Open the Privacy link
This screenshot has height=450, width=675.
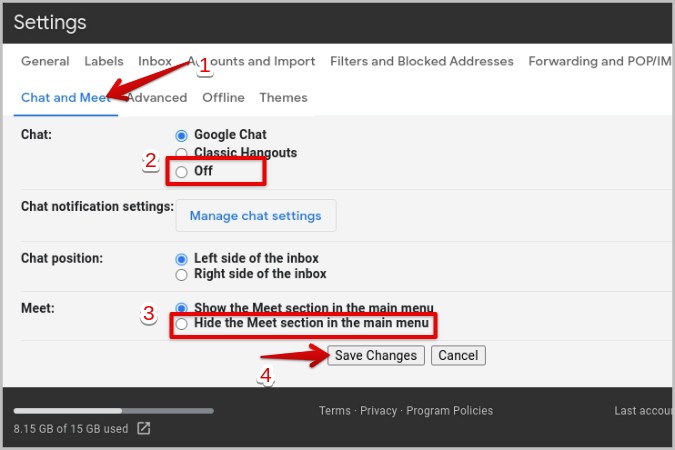pos(378,411)
